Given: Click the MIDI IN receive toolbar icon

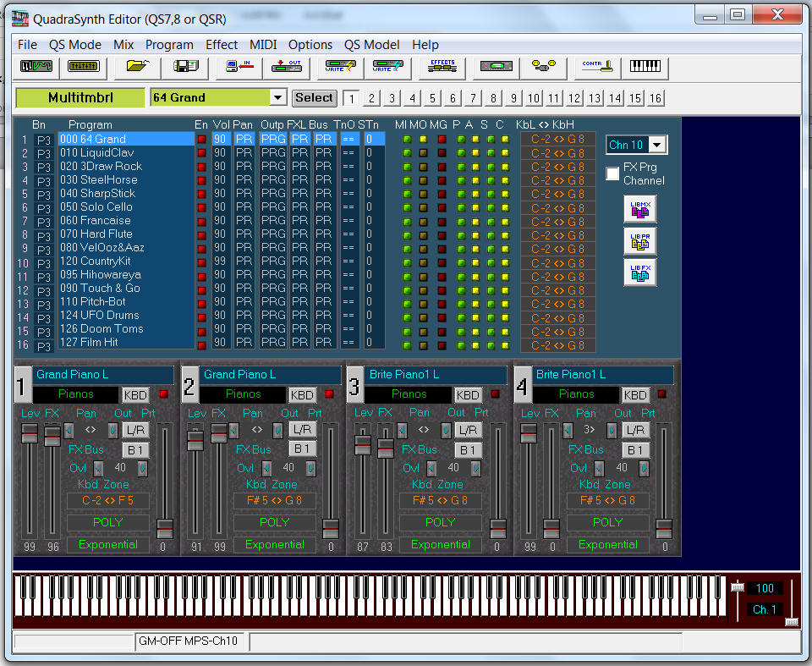Looking at the screenshot, I should coord(239,66).
